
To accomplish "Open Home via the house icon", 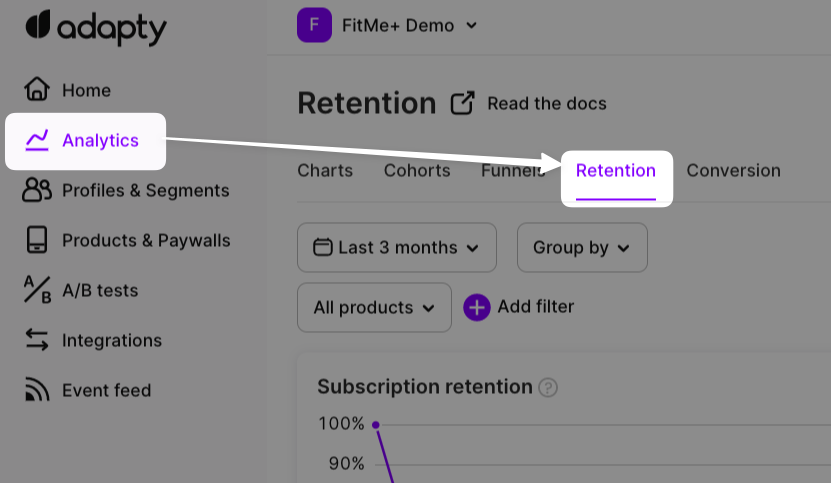I will click(37, 89).
